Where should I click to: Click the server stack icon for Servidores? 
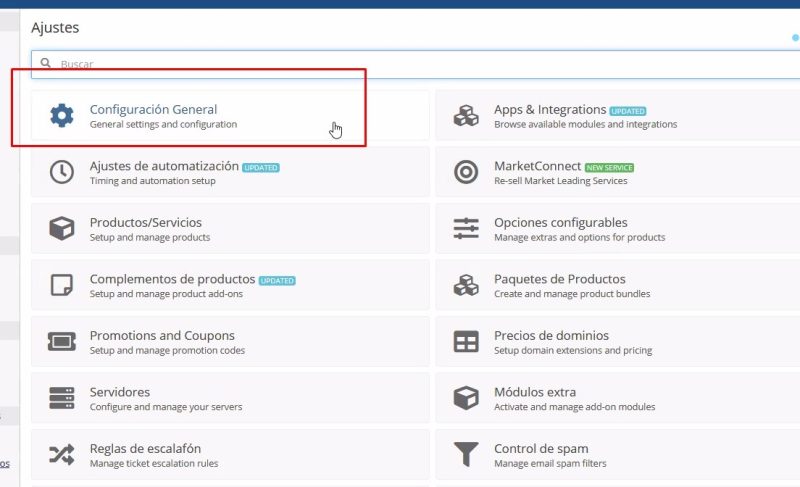tap(62, 398)
